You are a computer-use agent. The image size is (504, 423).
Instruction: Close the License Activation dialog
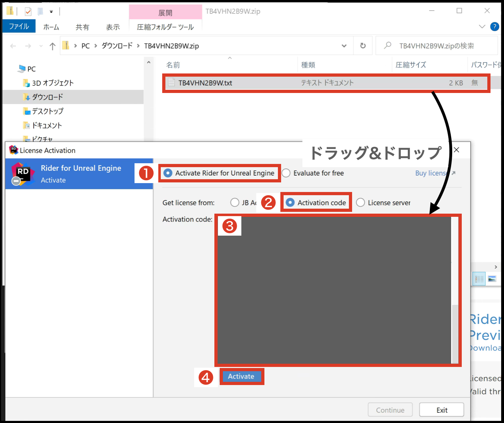[x=456, y=150]
